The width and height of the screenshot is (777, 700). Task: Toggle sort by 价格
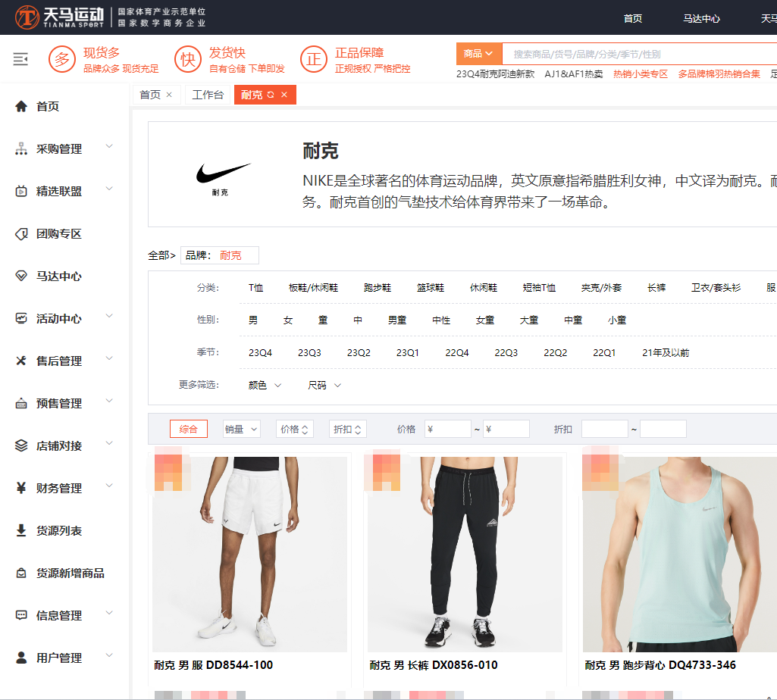coord(294,429)
